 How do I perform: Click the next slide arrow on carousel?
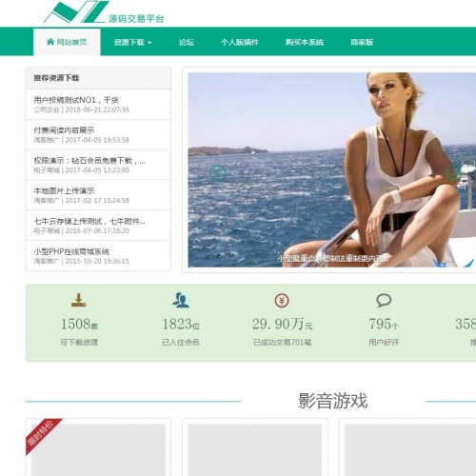click(x=454, y=172)
